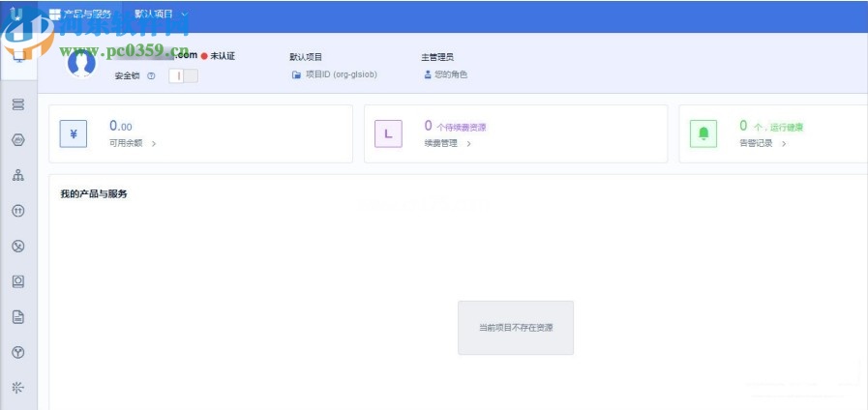Click the person role icon
The width and height of the screenshot is (868, 410).
[x=428, y=74]
